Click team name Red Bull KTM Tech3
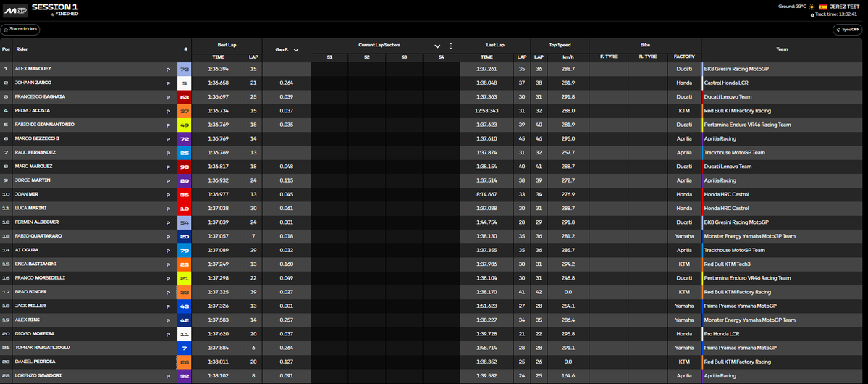This screenshot has height=384, width=868. (x=728, y=264)
